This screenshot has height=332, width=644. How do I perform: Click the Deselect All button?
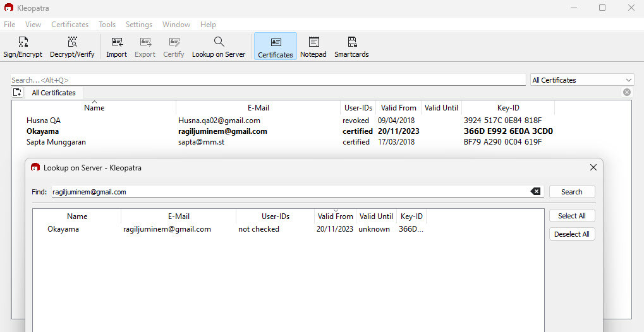point(572,234)
